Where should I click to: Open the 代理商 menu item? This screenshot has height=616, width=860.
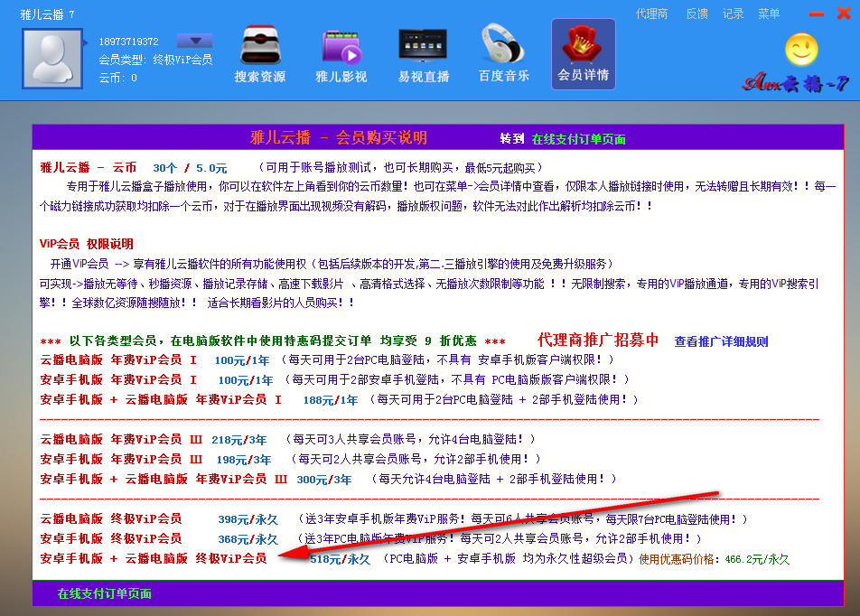pyautogui.click(x=651, y=14)
